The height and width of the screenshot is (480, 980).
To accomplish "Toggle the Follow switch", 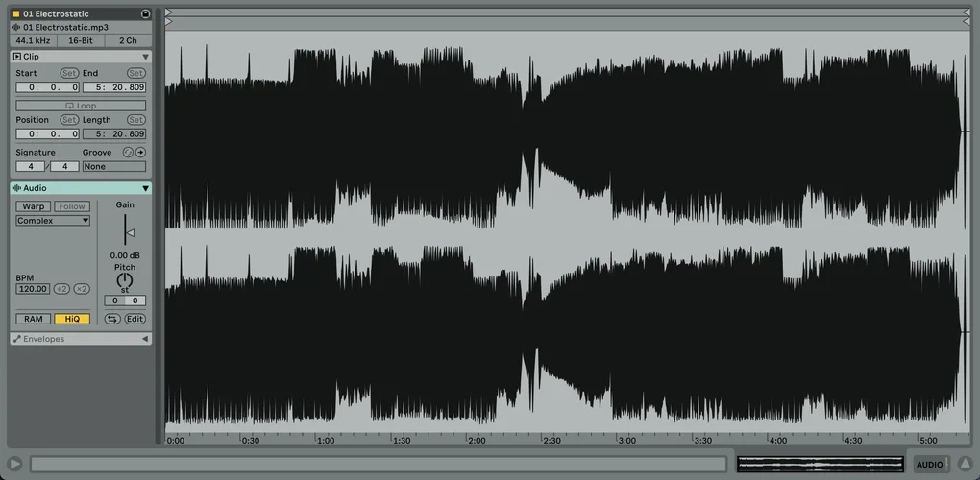I will coord(72,206).
